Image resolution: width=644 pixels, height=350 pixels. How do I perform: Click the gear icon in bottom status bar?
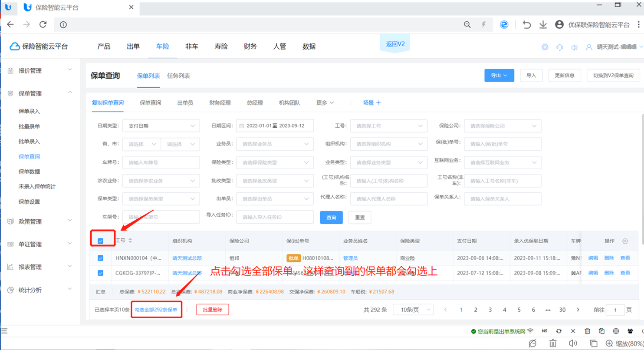616,331
